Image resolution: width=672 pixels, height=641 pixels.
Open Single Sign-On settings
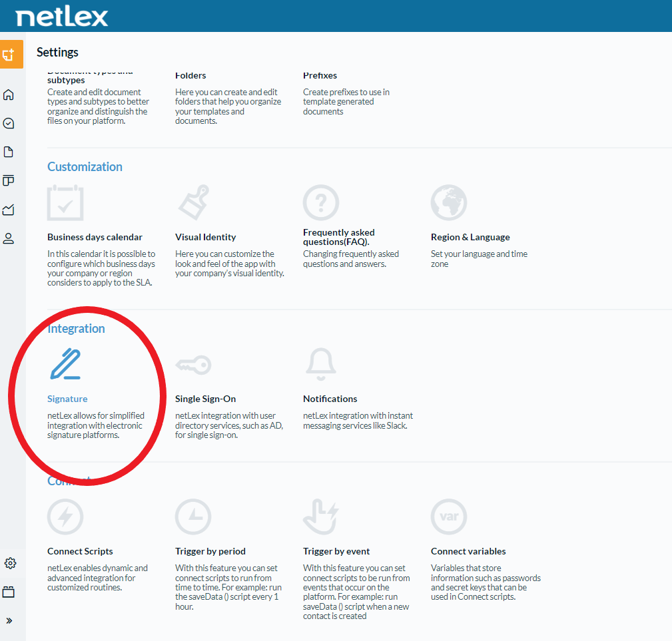click(206, 399)
